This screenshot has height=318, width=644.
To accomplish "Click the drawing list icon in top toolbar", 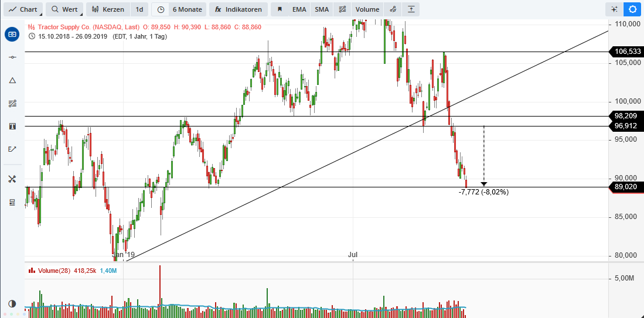I will 342,9.
